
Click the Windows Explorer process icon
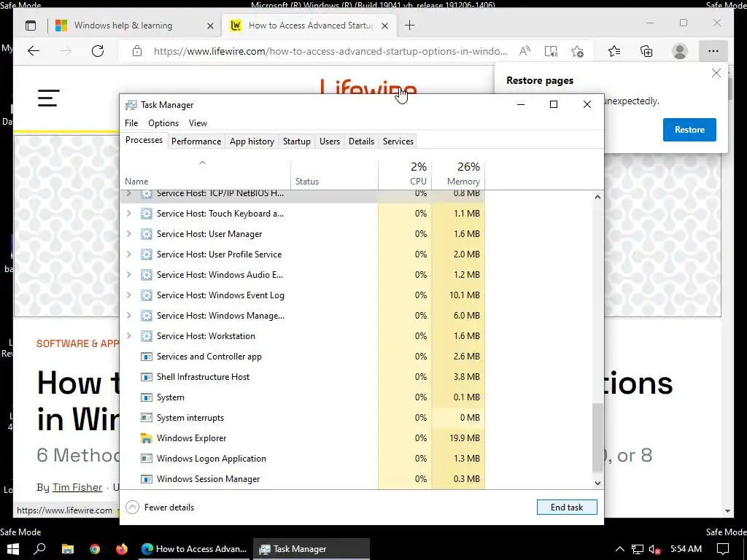click(x=146, y=438)
